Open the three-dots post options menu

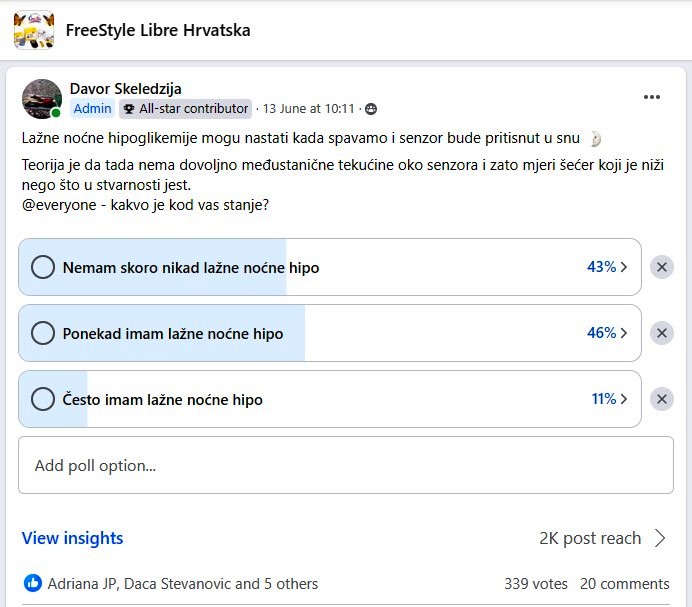coord(651,97)
